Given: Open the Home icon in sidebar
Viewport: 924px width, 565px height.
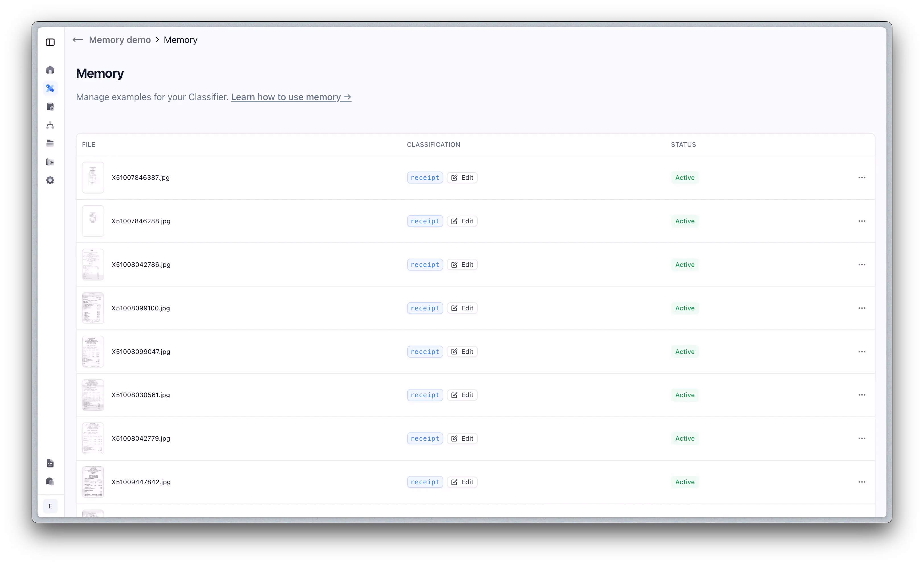Looking at the screenshot, I should (x=50, y=70).
